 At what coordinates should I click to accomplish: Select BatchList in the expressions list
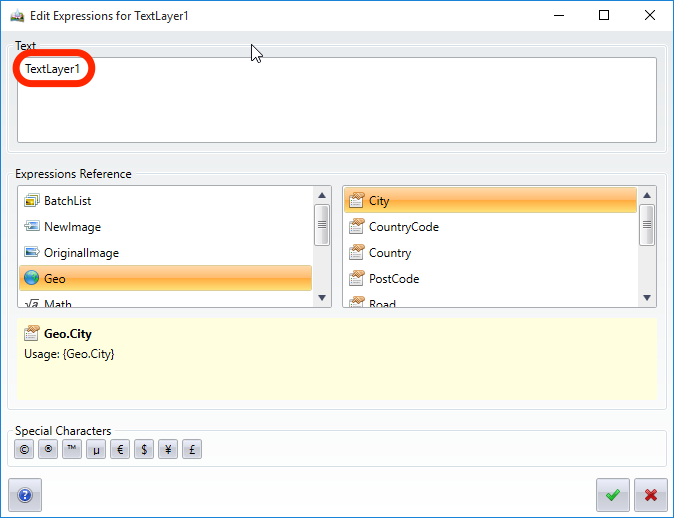(67, 201)
